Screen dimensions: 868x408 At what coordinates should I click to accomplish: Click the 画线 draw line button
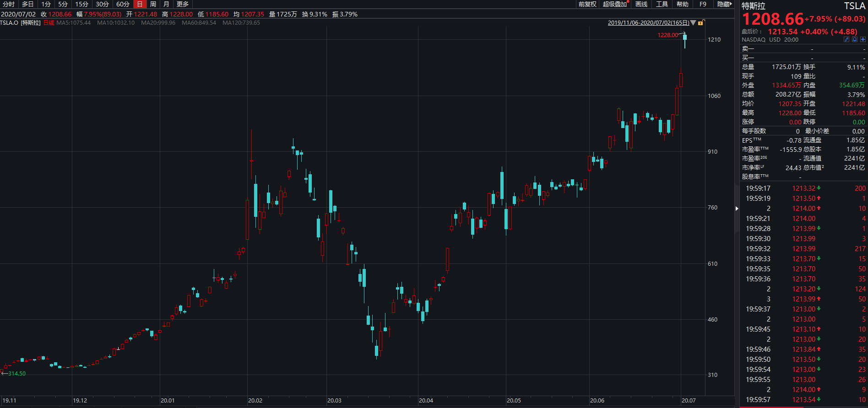coord(641,4)
